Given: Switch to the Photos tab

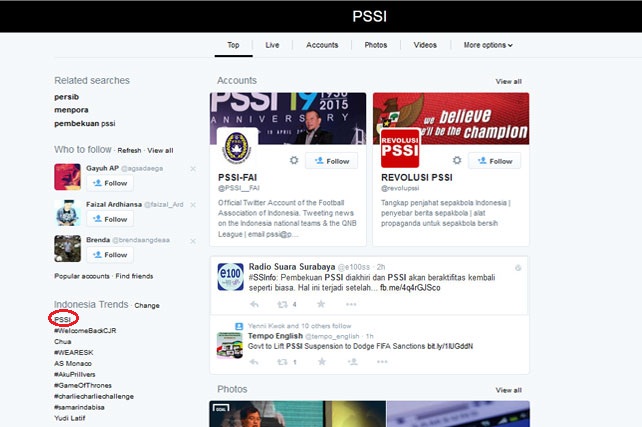Looking at the screenshot, I should pos(376,45).
